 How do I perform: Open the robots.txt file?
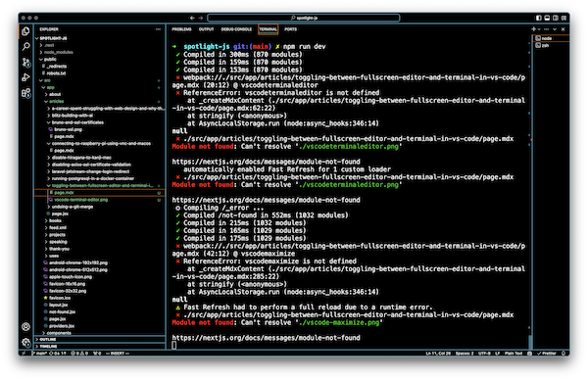(99, 73)
